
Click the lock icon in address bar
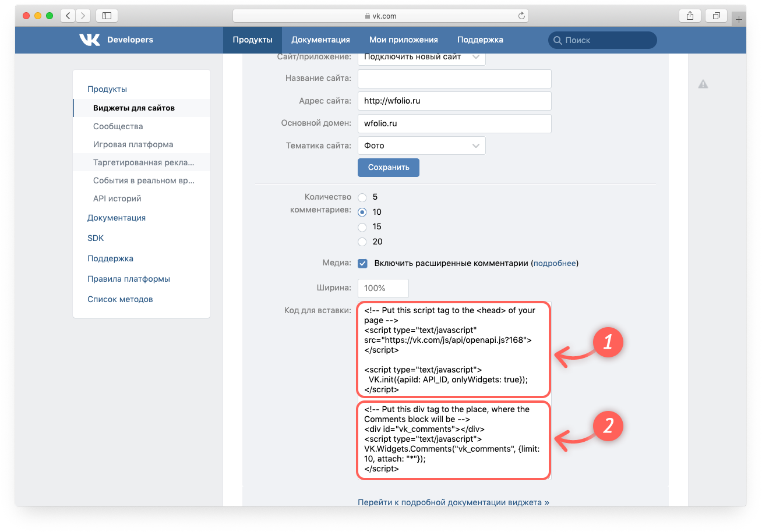click(x=366, y=16)
